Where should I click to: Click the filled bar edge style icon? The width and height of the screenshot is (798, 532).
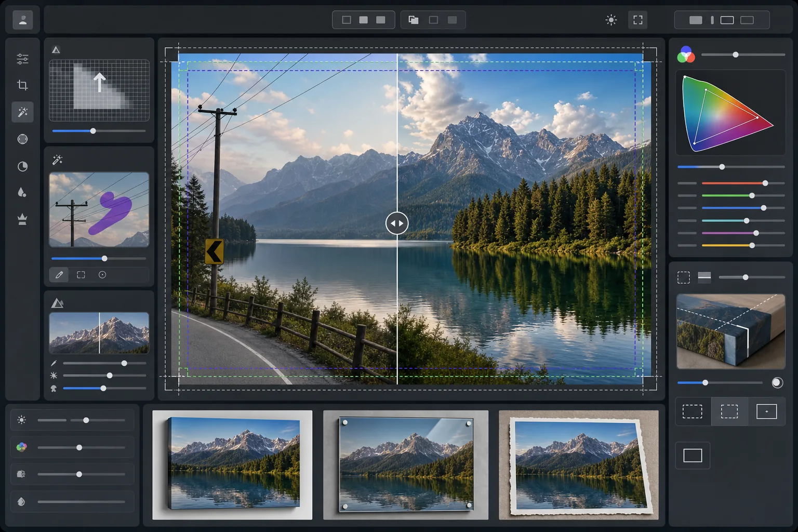704,277
